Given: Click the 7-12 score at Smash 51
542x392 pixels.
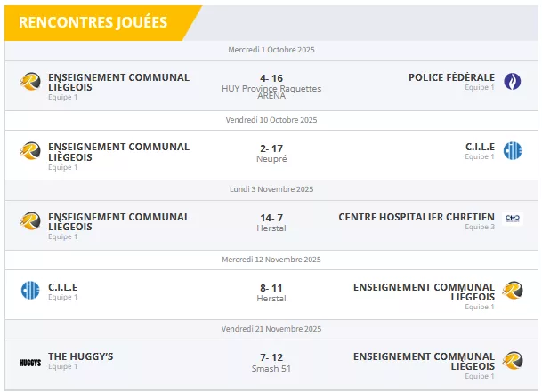Looking at the screenshot, I should pos(271,357).
